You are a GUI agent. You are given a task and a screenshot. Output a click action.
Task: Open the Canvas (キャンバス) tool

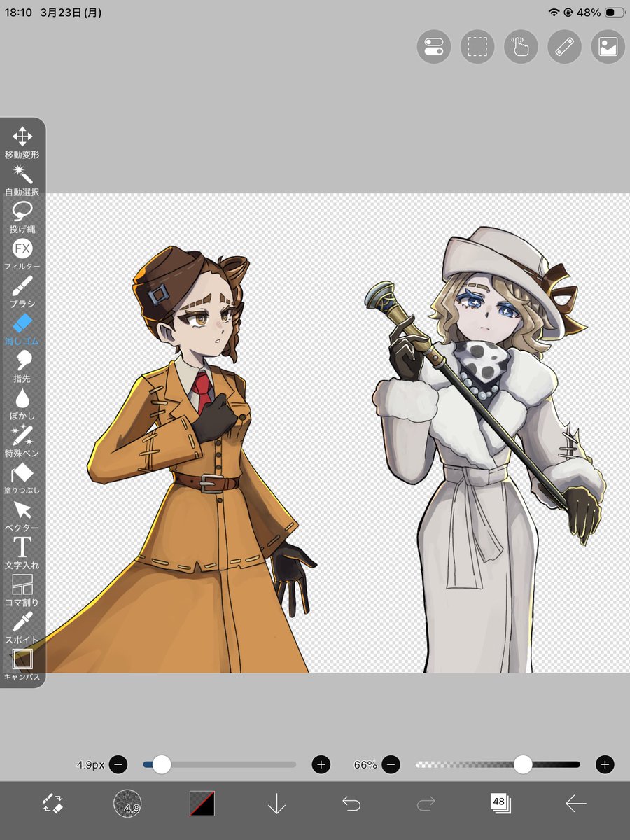(22, 665)
